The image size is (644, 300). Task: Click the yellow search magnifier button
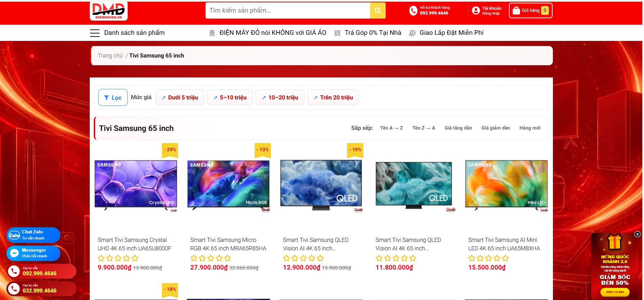click(x=378, y=10)
